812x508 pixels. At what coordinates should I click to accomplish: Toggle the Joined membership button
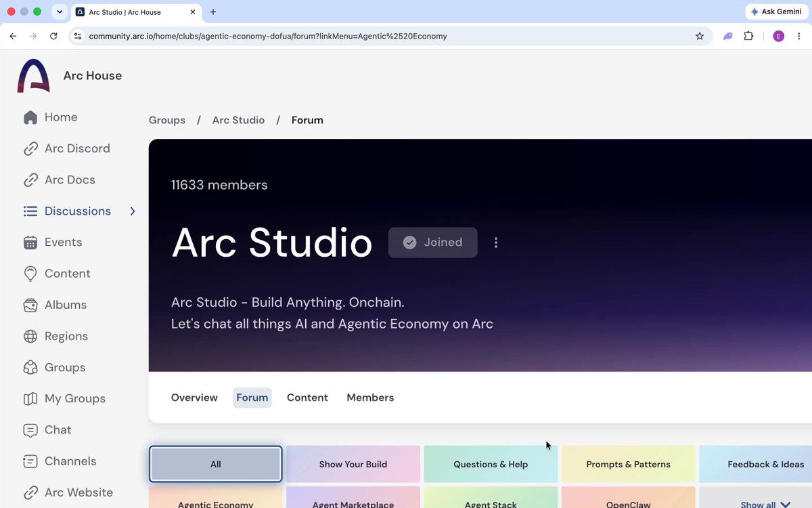click(x=432, y=242)
